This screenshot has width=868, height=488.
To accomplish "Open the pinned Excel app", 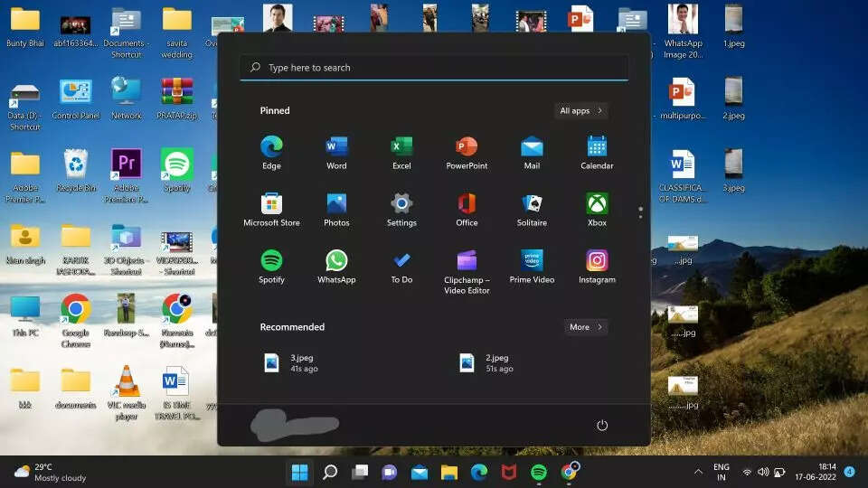I will [401, 153].
